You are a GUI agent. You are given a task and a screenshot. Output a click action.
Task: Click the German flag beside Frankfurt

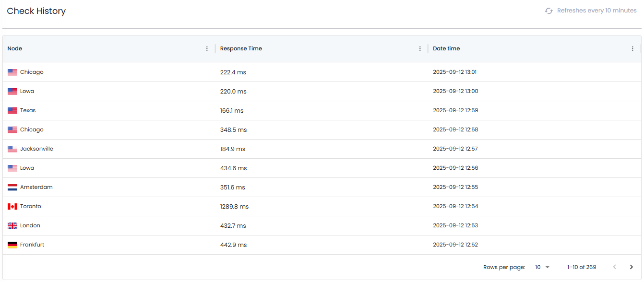[12, 245]
